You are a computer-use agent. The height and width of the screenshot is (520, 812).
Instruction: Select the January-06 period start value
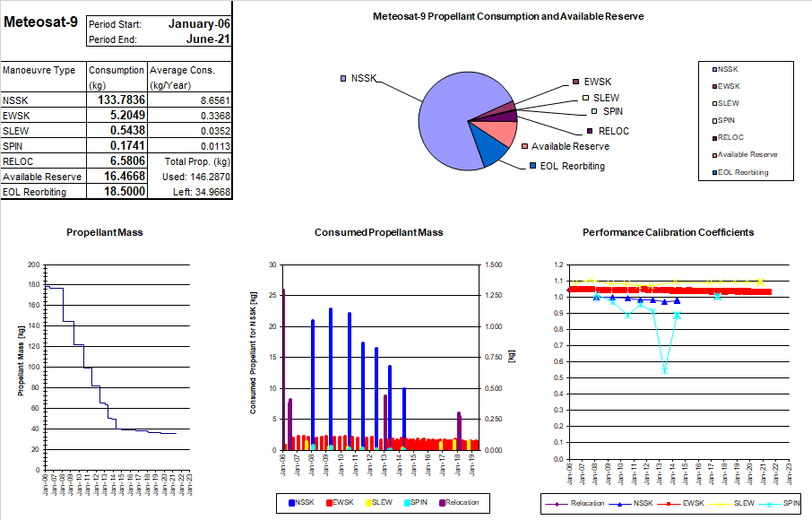pos(199,24)
